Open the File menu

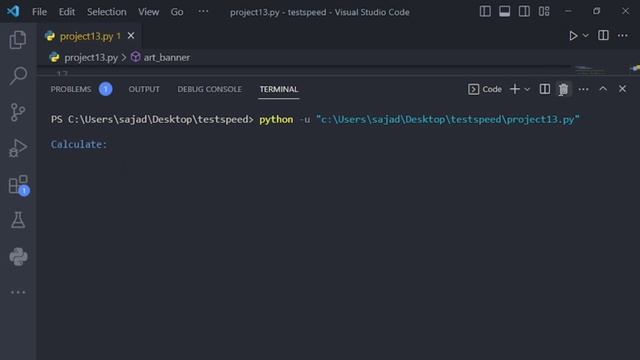pyautogui.click(x=39, y=12)
